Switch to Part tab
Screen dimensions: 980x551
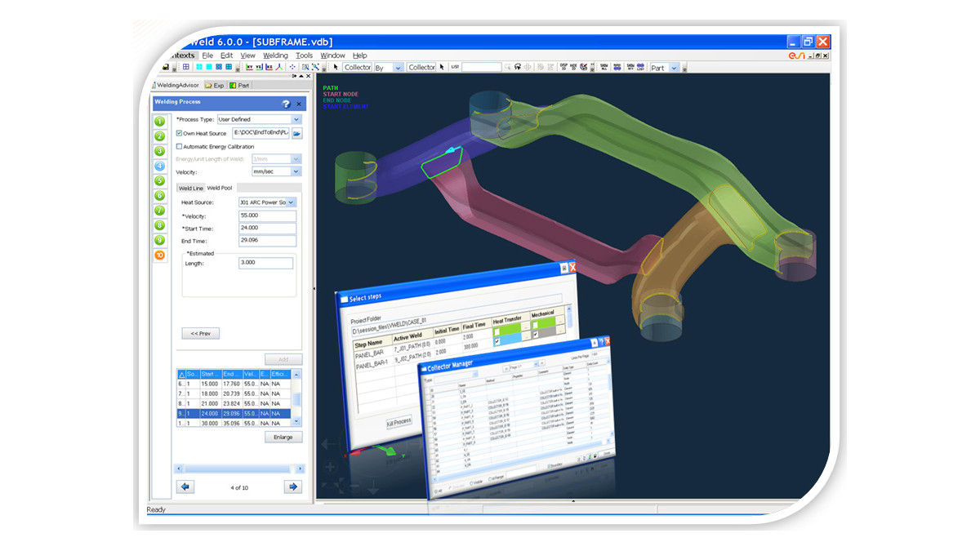point(240,85)
